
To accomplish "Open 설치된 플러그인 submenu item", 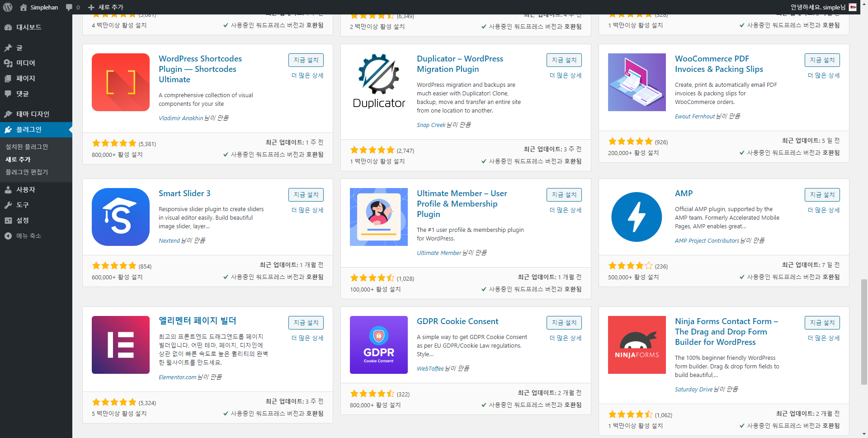I will (x=27, y=146).
